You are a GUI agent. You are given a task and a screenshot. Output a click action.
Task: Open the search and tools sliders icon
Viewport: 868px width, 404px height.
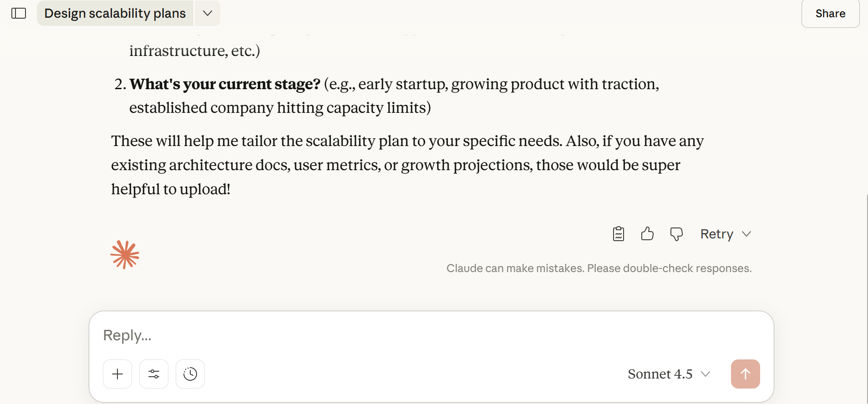pos(154,374)
